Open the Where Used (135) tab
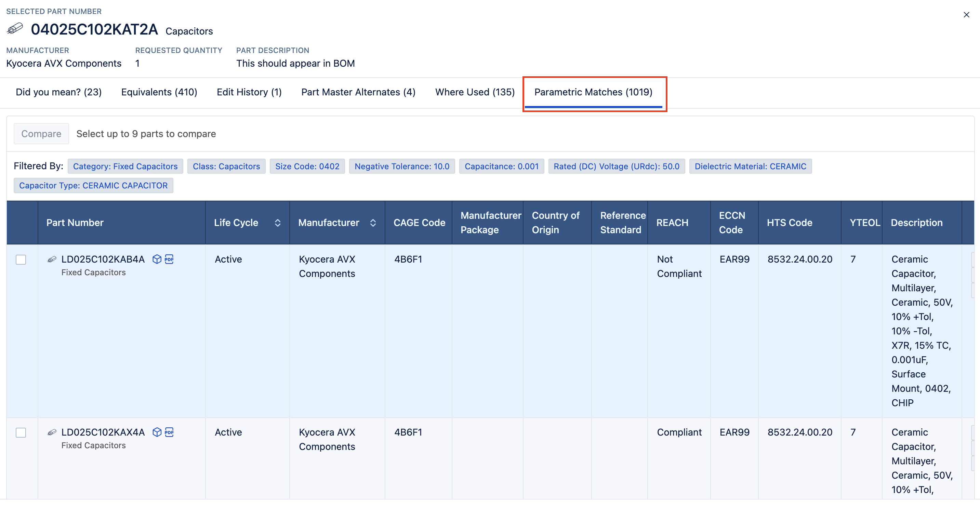The width and height of the screenshot is (980, 506). click(x=474, y=92)
